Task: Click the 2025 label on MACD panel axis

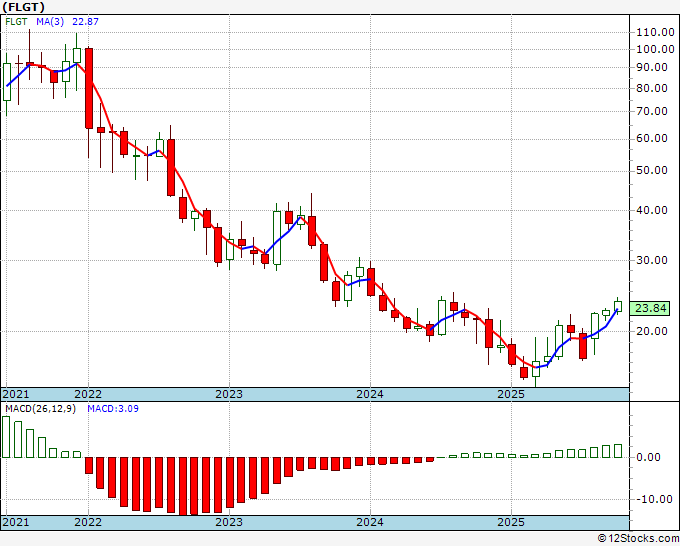Action: click(x=511, y=522)
